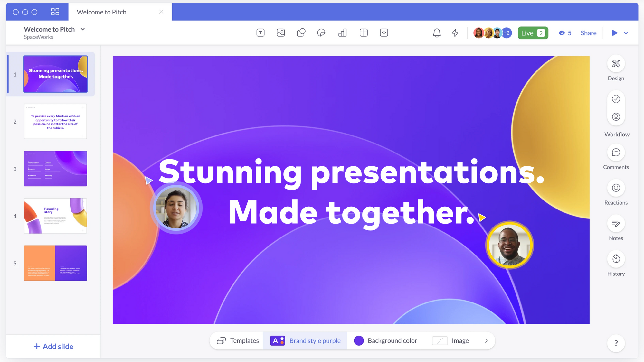This screenshot has height=362, width=644.
Task: Open notifications bell
Action: click(x=437, y=33)
